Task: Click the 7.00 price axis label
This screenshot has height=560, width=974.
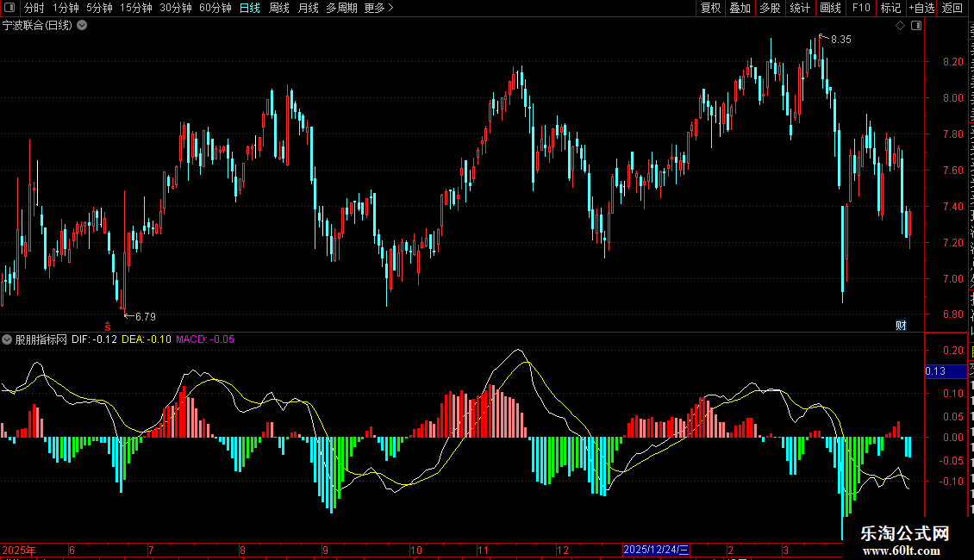Action: point(953,279)
